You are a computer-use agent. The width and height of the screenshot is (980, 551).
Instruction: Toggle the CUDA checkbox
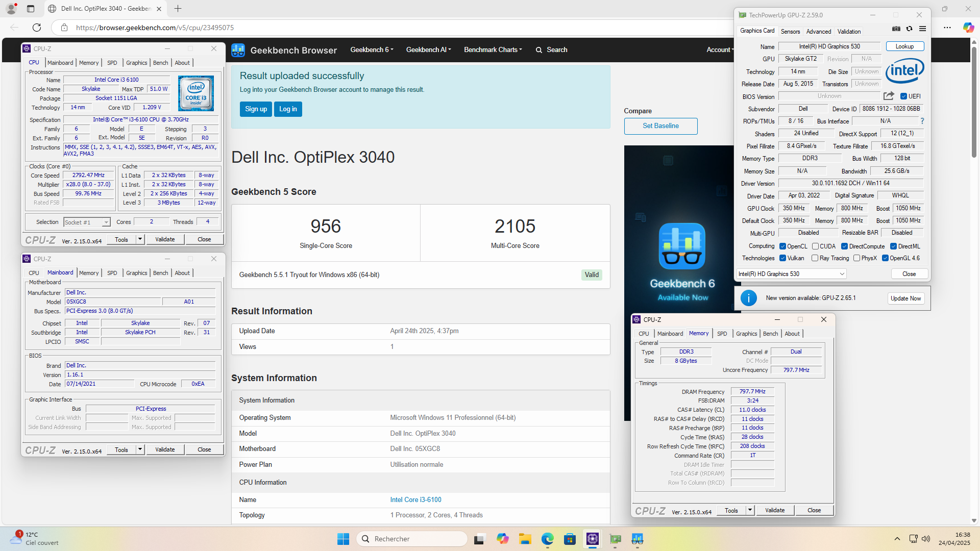[x=815, y=246]
